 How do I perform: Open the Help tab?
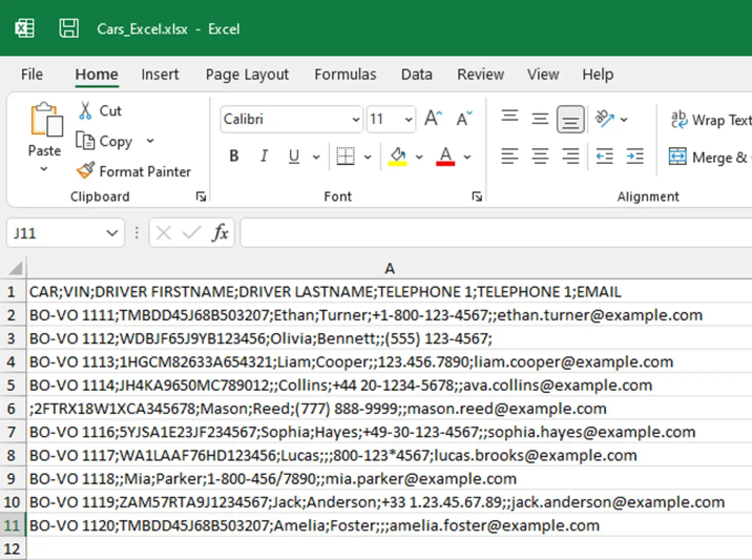pyautogui.click(x=598, y=74)
